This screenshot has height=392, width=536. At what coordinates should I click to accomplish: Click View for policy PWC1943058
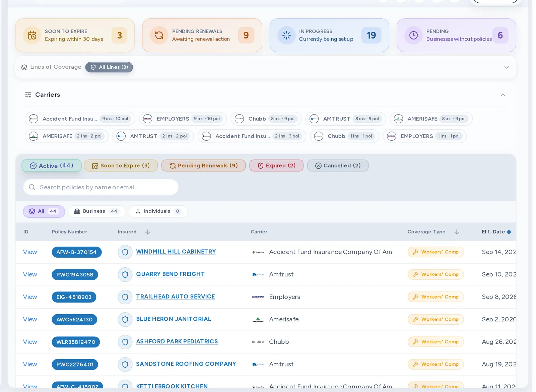[x=30, y=274]
